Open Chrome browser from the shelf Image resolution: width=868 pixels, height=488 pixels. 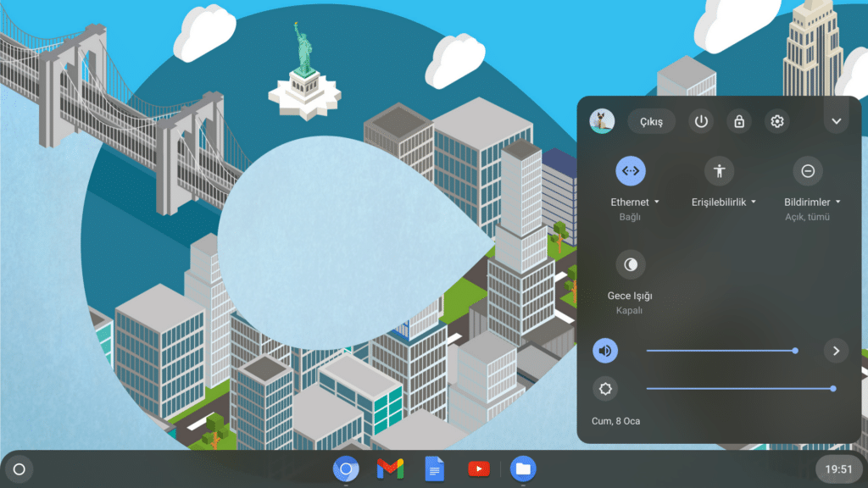coord(346,469)
